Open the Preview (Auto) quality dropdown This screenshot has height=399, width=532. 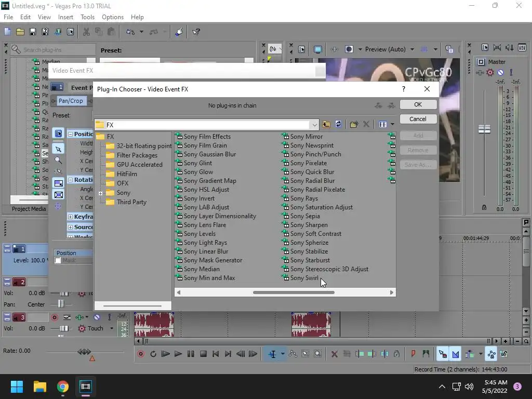(412, 49)
